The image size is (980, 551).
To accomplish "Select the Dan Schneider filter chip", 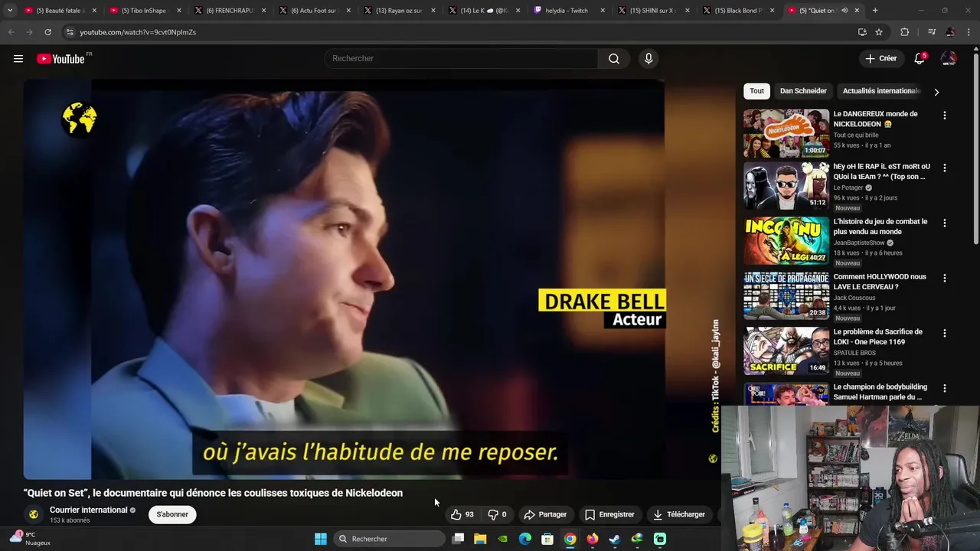I will click(803, 91).
